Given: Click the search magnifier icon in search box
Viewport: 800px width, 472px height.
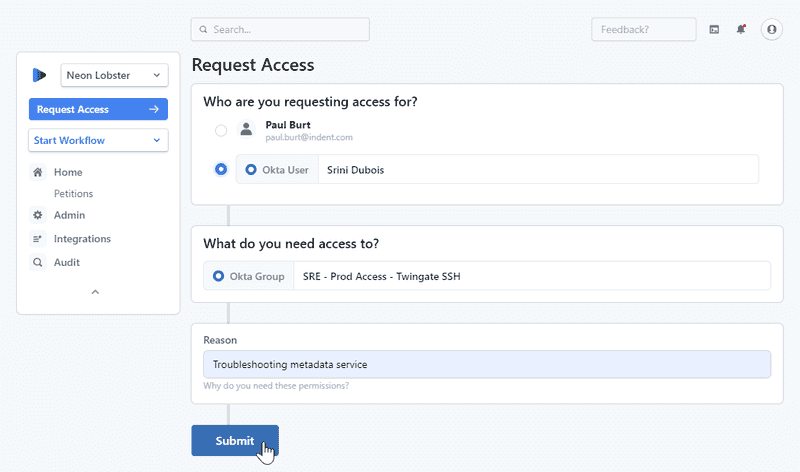Looking at the screenshot, I should [203, 30].
